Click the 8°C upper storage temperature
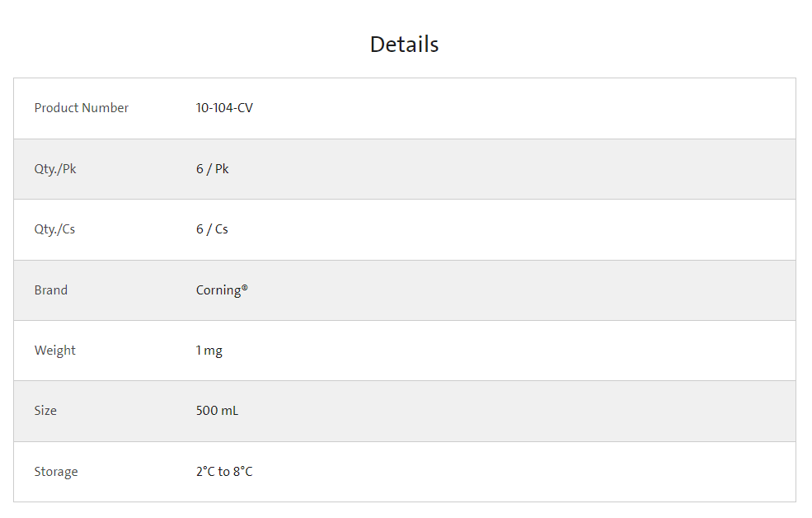The height and width of the screenshot is (518, 812). click(243, 472)
